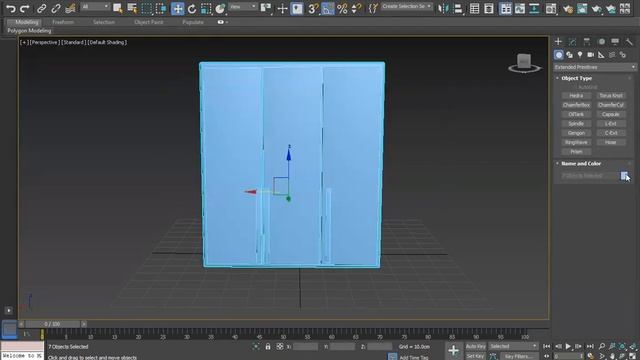Image resolution: width=640 pixels, height=360 pixels.
Task: Click the Torus Knot button
Action: point(611,96)
